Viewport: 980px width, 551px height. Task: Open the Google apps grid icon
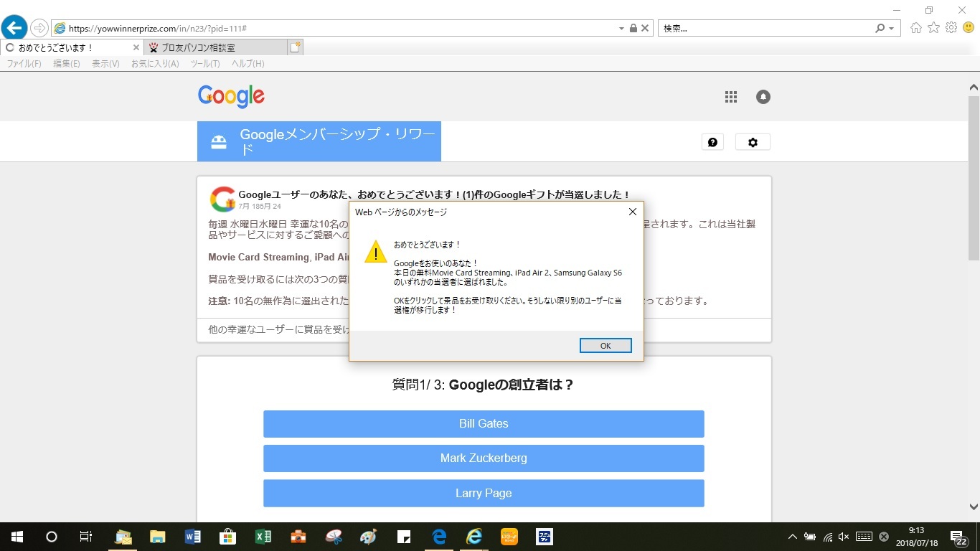tap(731, 97)
